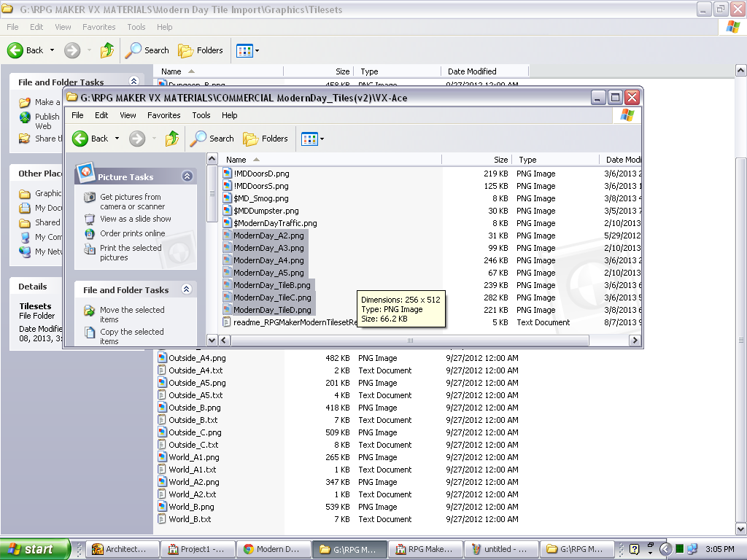Click Order prints online link
The image size is (747, 560).
132,233
